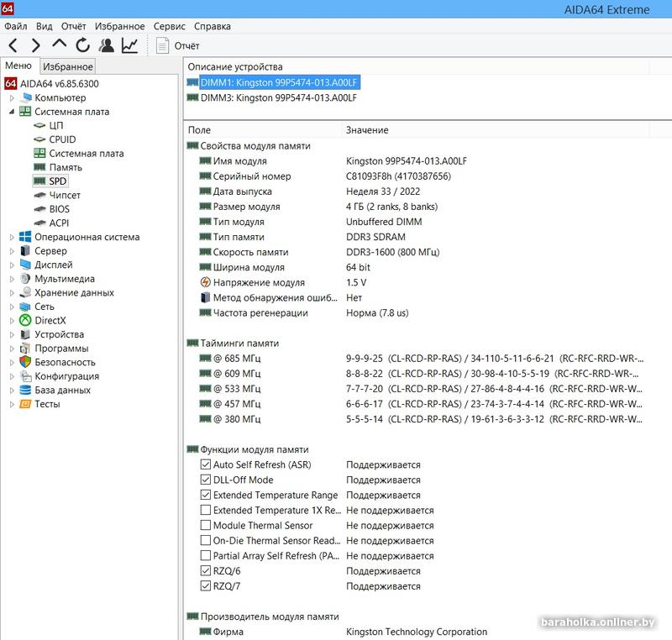Toggle the RZQ/7 checkbox

pyautogui.click(x=205, y=585)
